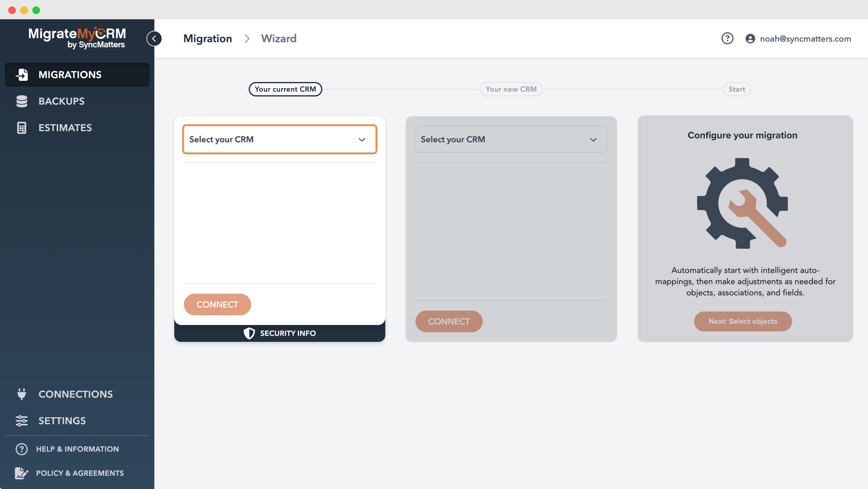868x489 pixels.
Task: Click Next: Select objects button
Action: (x=743, y=321)
